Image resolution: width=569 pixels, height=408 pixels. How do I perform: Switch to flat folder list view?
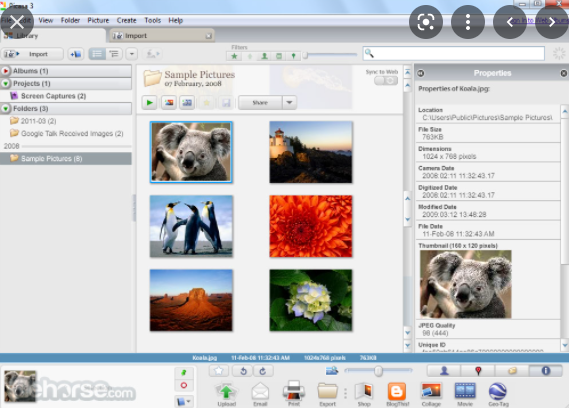pos(97,54)
